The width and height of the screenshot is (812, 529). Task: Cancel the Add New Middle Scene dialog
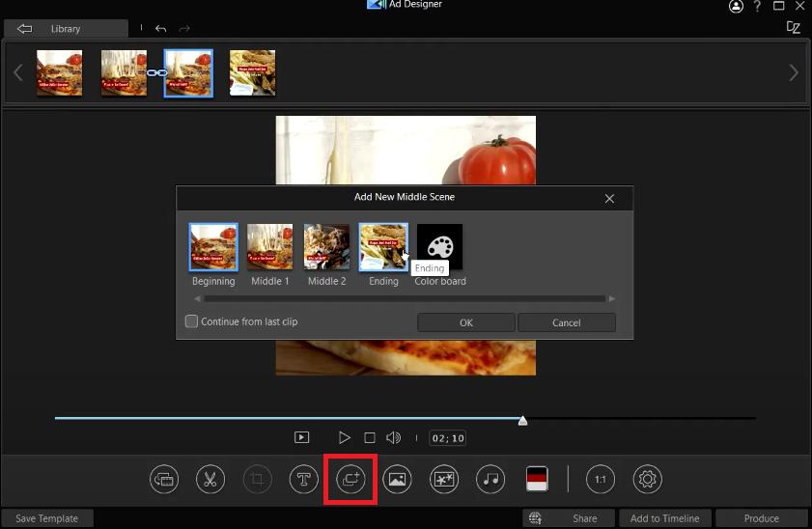(x=567, y=322)
